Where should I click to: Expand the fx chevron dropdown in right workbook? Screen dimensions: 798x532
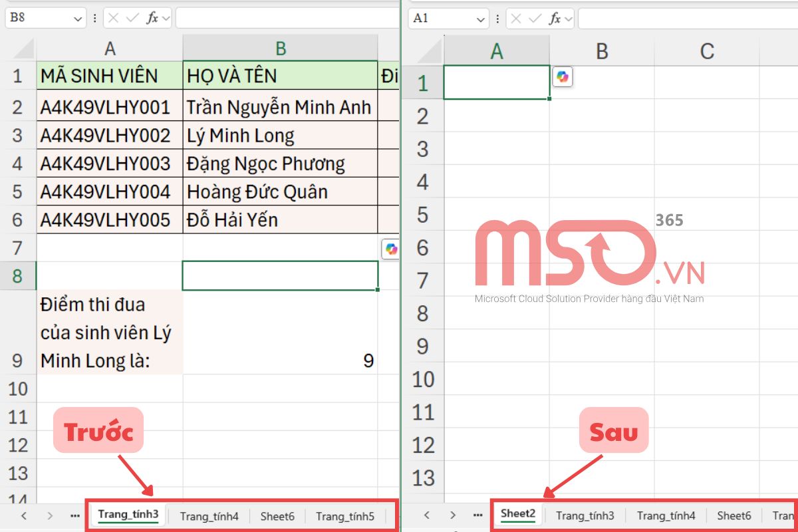569,18
